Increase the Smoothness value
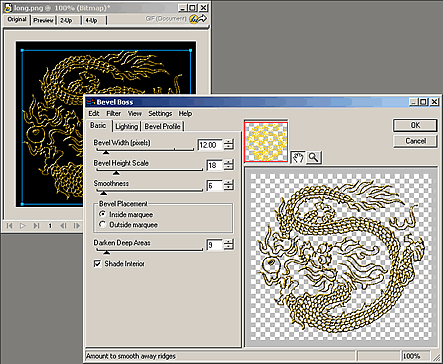 [x=229, y=183]
